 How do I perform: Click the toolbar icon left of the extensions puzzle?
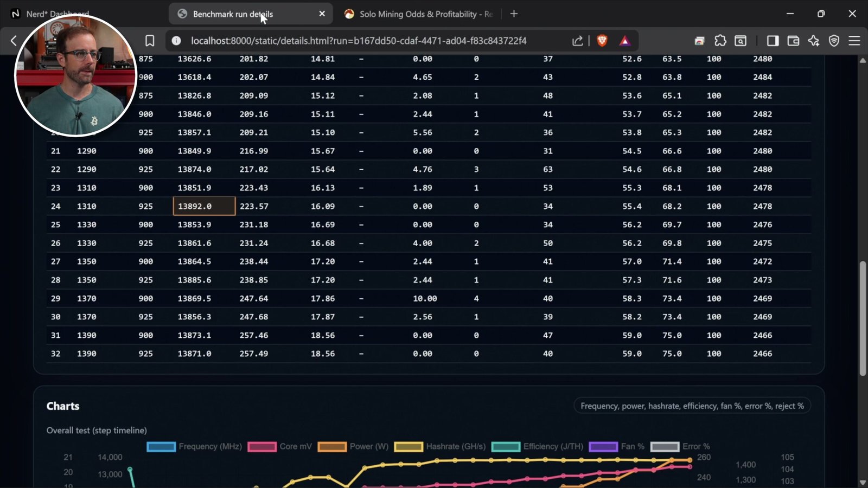click(x=700, y=41)
